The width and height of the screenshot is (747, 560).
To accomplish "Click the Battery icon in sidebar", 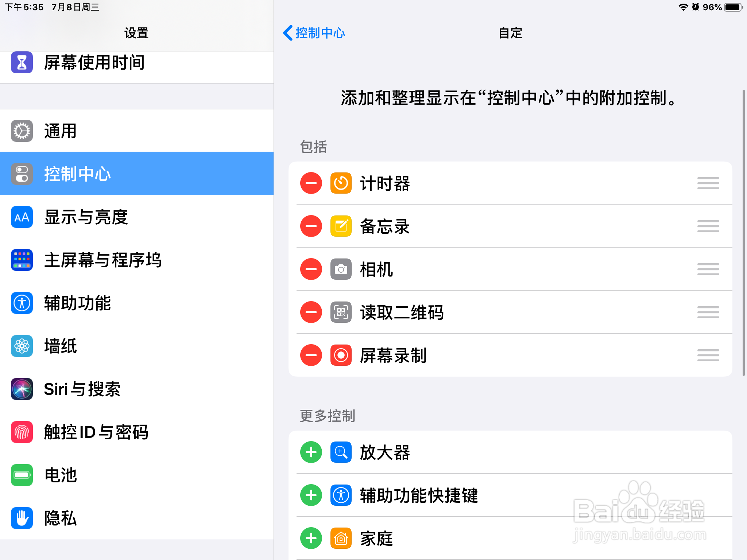I will coord(22,475).
